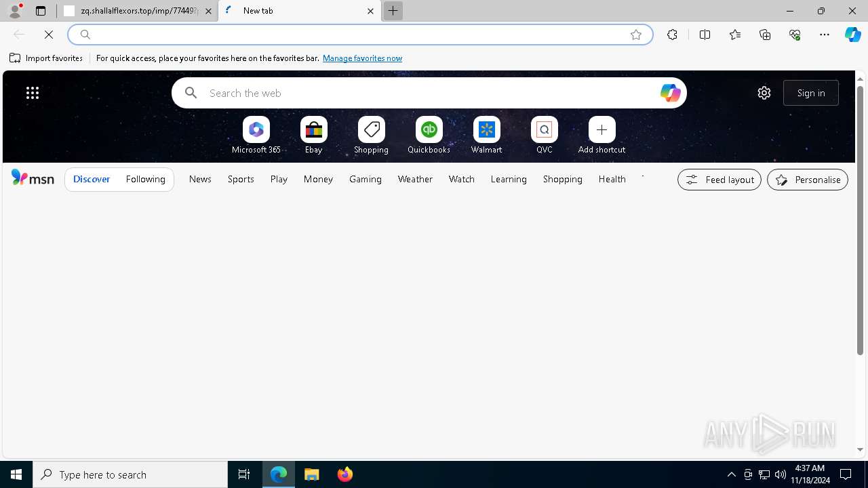Open the tab actions menu icon
This screenshot has width=868, height=488.
pyautogui.click(x=41, y=11)
